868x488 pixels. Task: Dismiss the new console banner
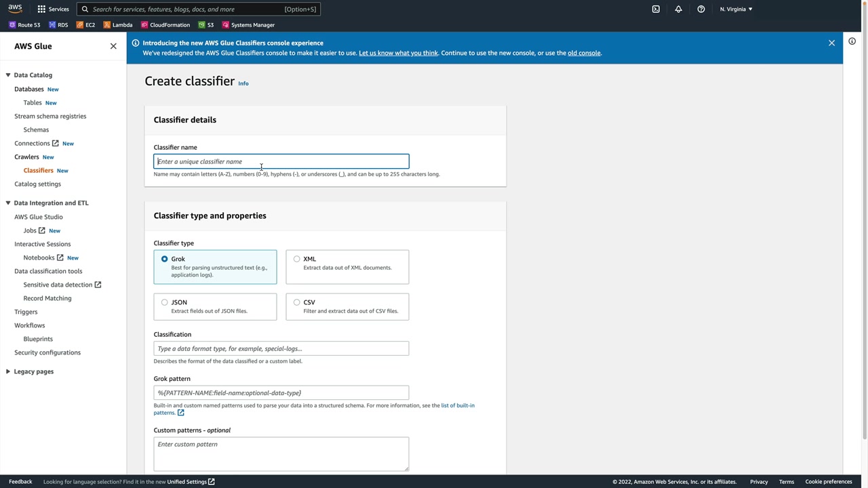click(831, 43)
